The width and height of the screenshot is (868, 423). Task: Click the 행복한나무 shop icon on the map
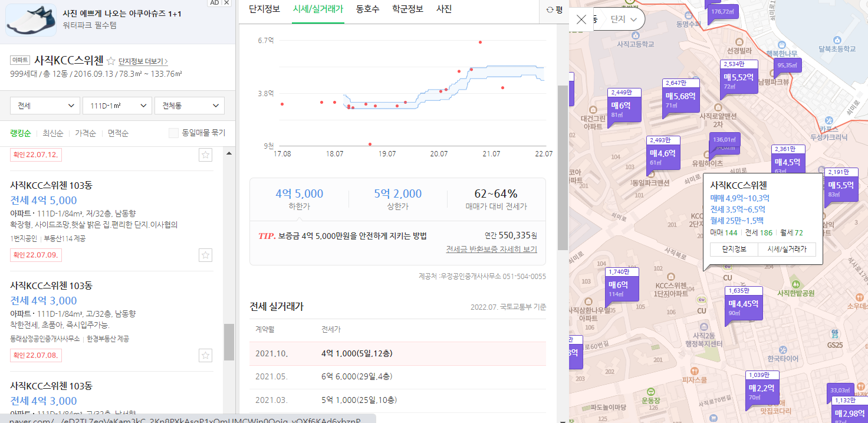(781, 44)
